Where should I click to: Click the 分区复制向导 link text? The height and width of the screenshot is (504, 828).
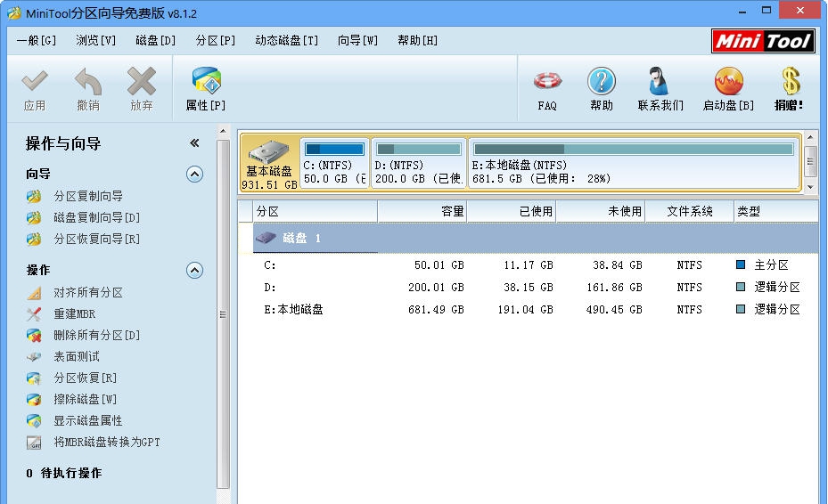[x=88, y=196]
